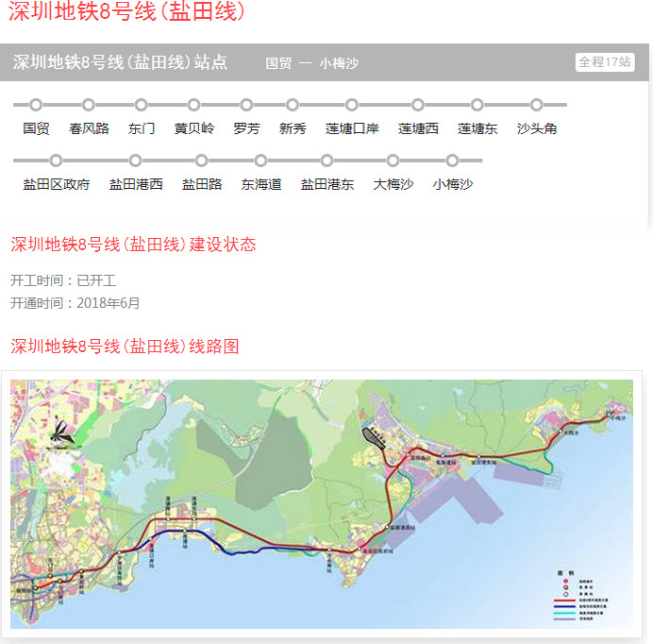Screen dimensions: 653x644
Task: Click the 东海道 station circle marker
Action: (x=261, y=161)
